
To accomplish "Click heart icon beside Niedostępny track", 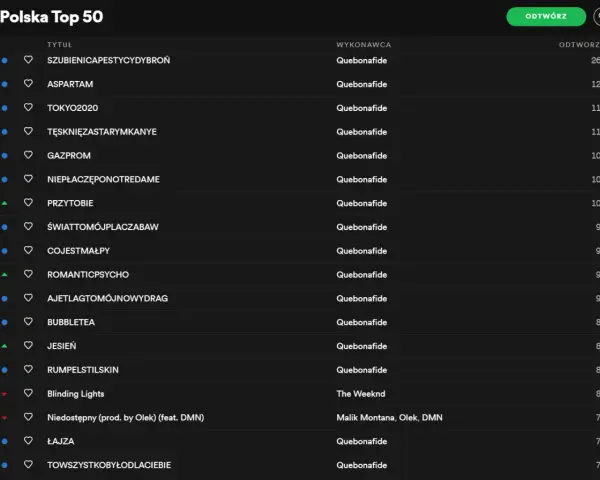I will [x=28, y=416].
